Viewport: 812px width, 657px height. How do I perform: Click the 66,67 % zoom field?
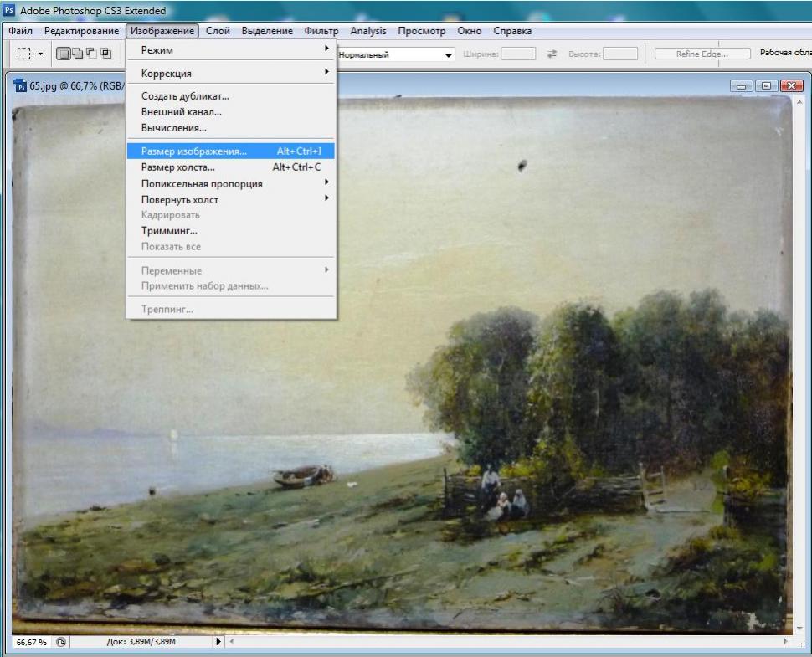(31, 642)
